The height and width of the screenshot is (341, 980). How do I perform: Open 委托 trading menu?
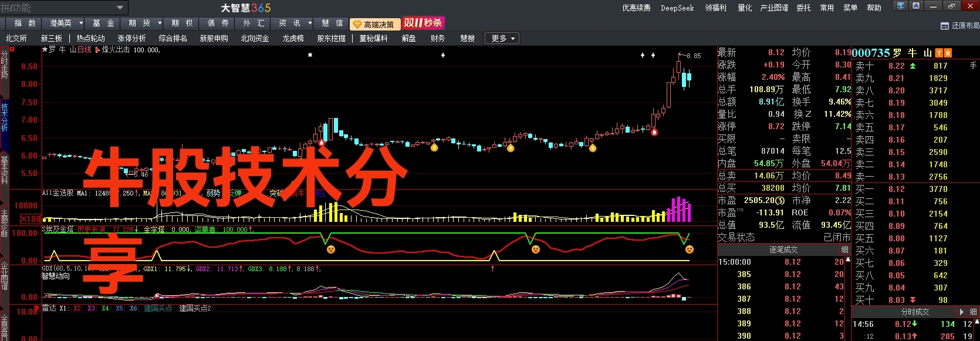pos(803,8)
